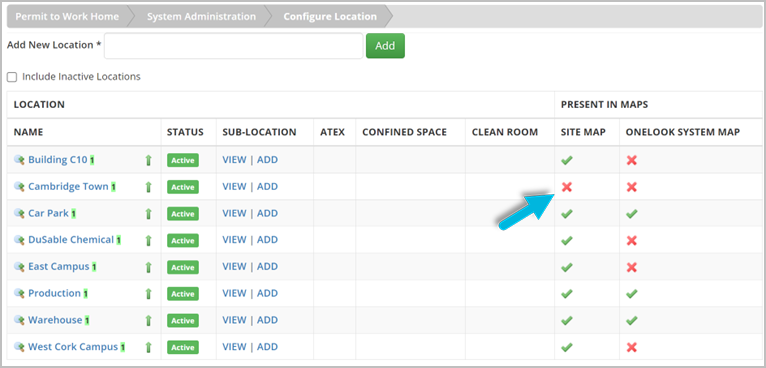Click the ATEX column header
The image size is (766, 368).
click(333, 132)
